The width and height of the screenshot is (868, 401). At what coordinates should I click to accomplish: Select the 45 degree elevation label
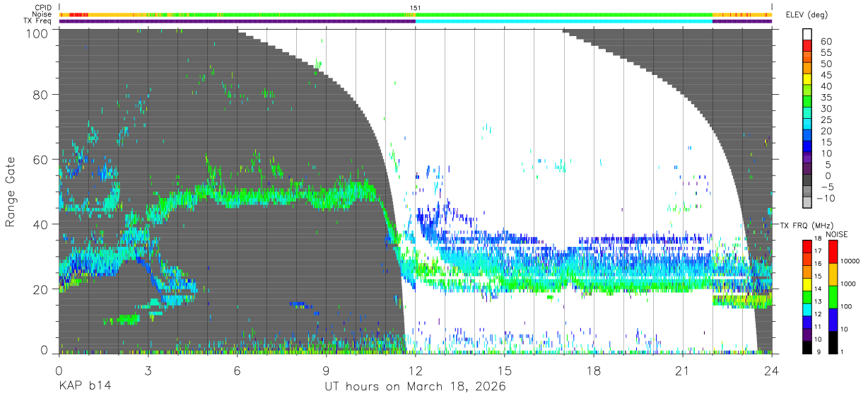click(x=826, y=75)
